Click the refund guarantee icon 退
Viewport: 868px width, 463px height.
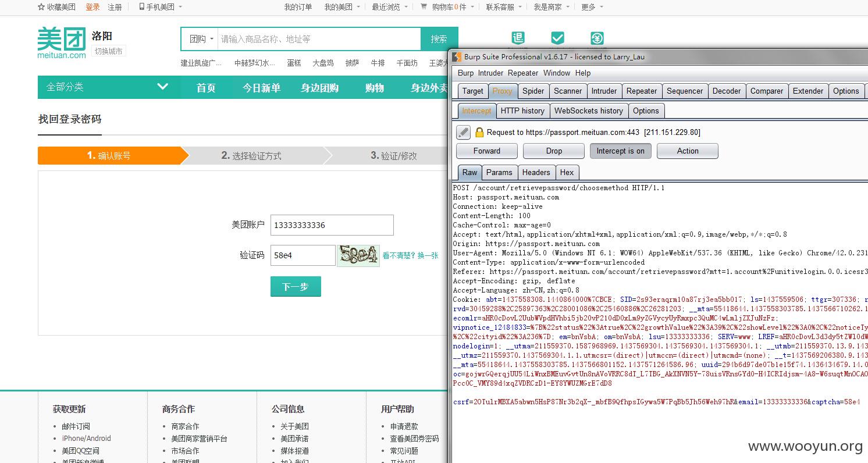tap(518, 38)
